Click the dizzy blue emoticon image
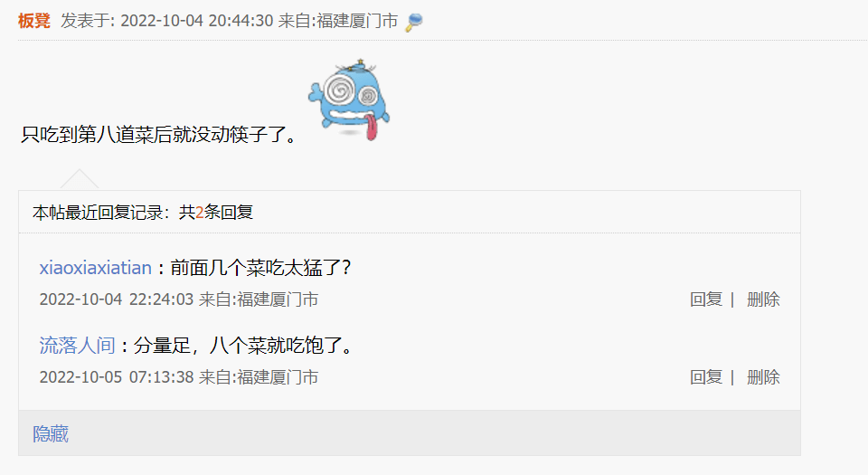 click(349, 100)
